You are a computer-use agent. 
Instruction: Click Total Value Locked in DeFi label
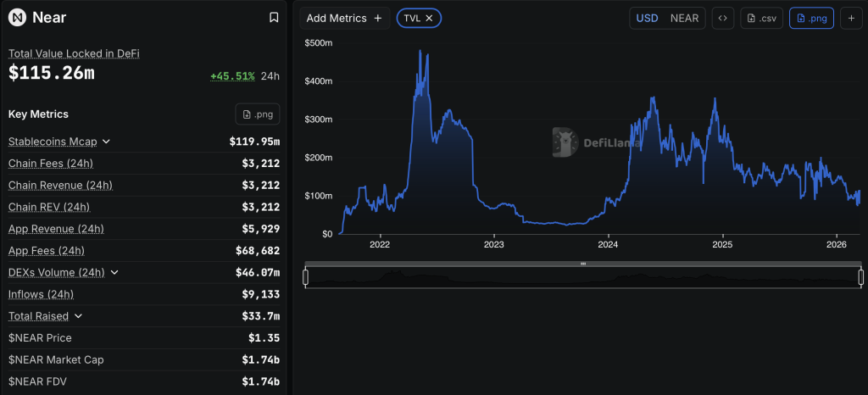74,53
